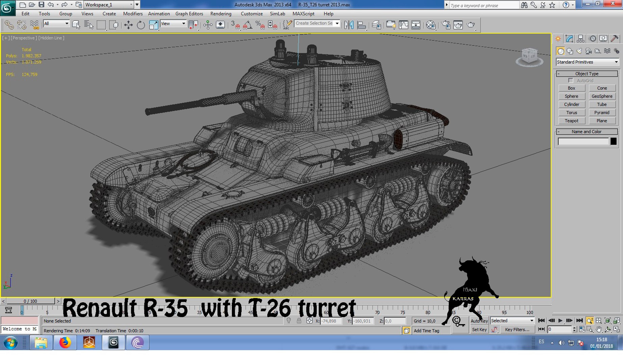Open Firefox from the Windows taskbar
Image resolution: width=623 pixels, height=364 pixels.
pyautogui.click(x=65, y=343)
